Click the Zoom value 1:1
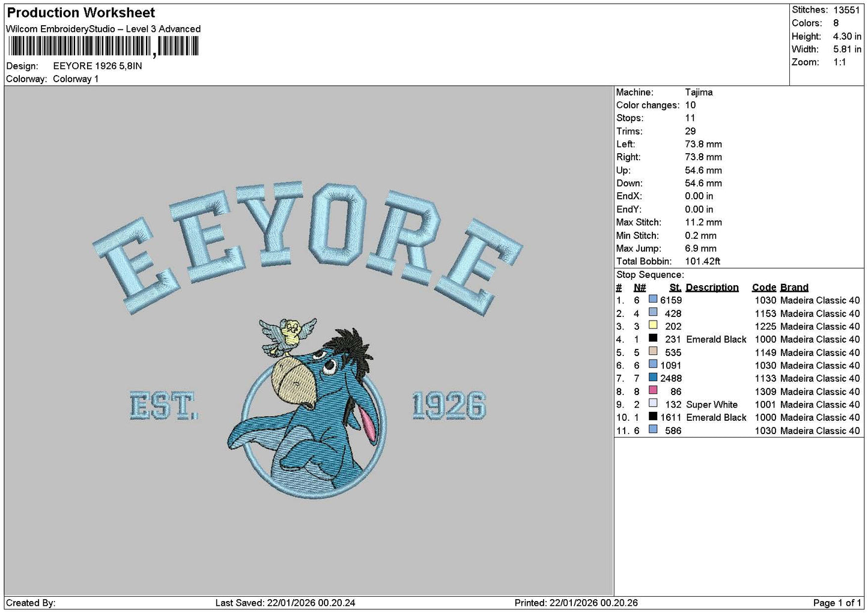This screenshot has width=868, height=613. point(839,62)
